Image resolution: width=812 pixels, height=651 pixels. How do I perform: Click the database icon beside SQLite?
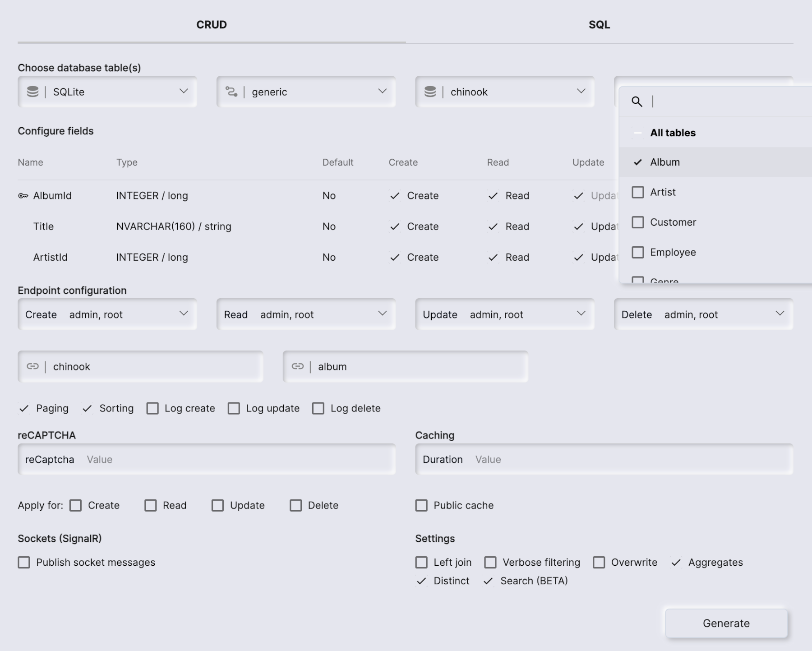click(x=33, y=92)
